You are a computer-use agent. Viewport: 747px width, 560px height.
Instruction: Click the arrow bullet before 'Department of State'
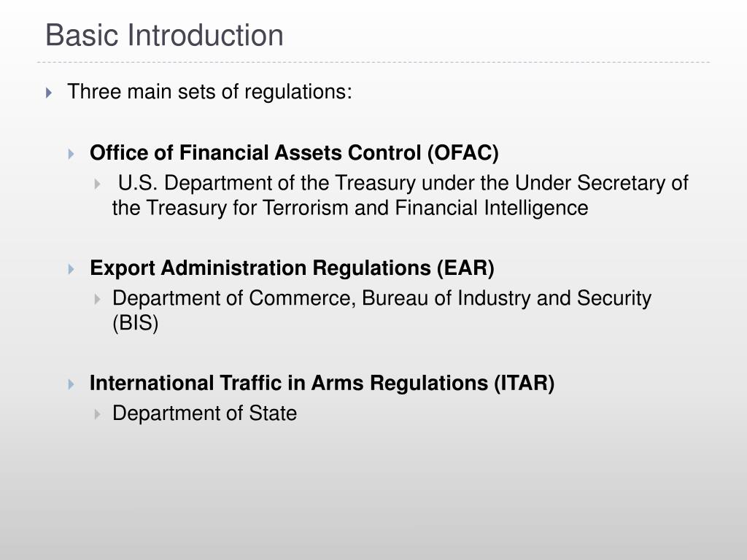98,414
